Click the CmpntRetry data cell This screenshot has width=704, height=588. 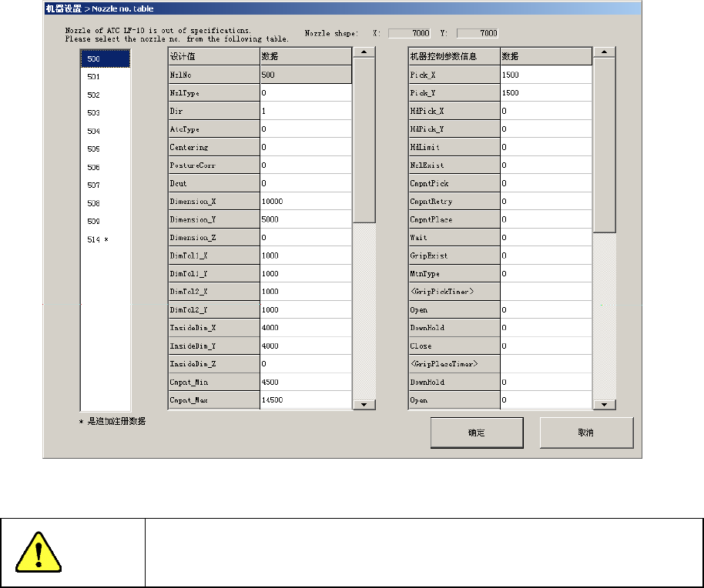pyautogui.click(x=546, y=202)
